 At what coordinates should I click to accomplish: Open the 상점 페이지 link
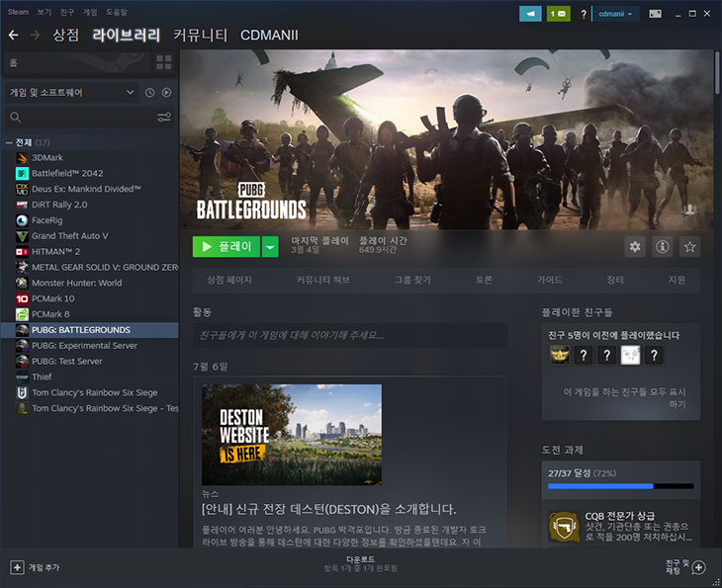pyautogui.click(x=229, y=280)
